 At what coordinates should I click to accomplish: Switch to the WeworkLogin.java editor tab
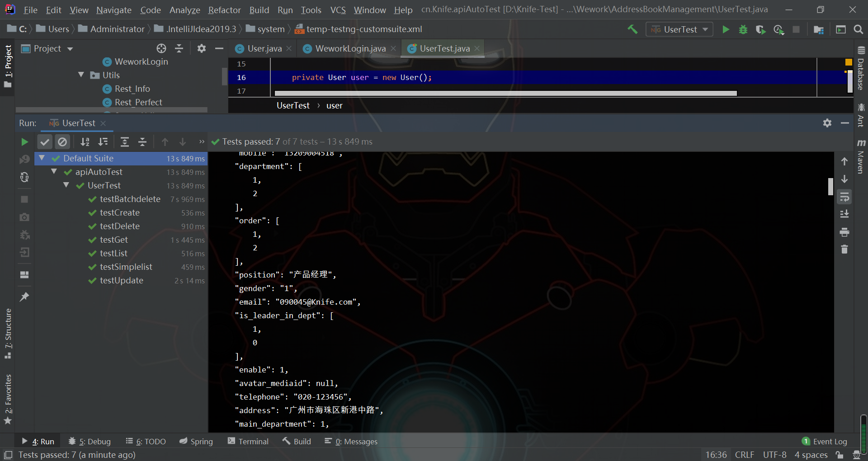coord(350,48)
